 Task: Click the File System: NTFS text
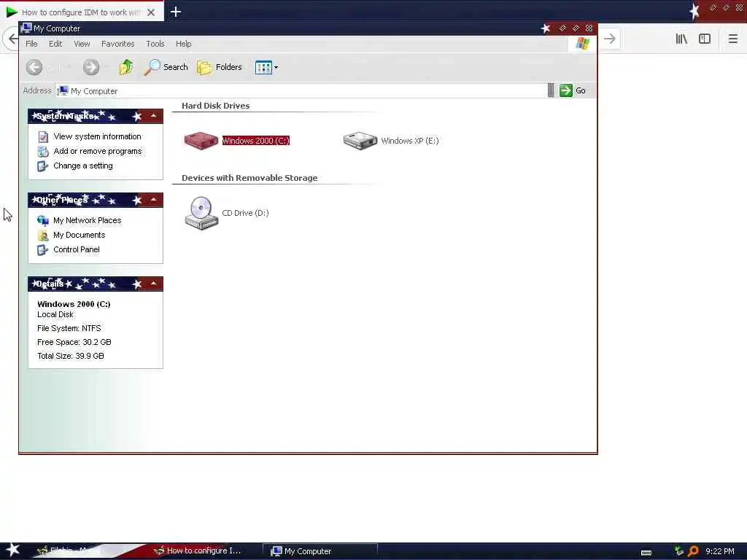pos(69,328)
